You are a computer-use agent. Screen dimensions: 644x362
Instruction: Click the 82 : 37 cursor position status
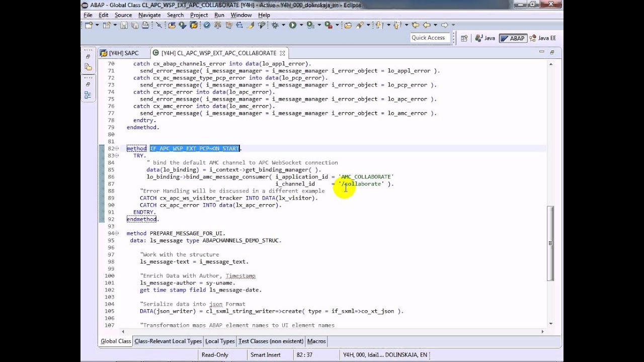(305, 355)
